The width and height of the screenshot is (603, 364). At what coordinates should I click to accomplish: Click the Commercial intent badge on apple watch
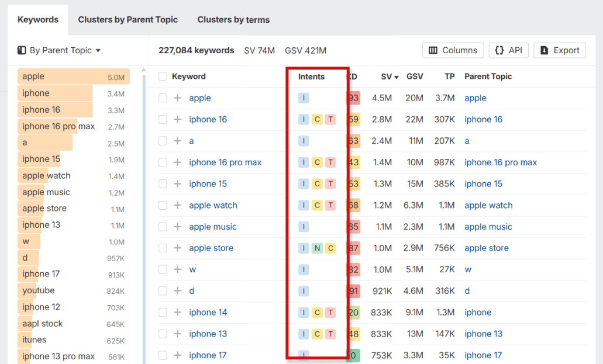click(x=316, y=205)
